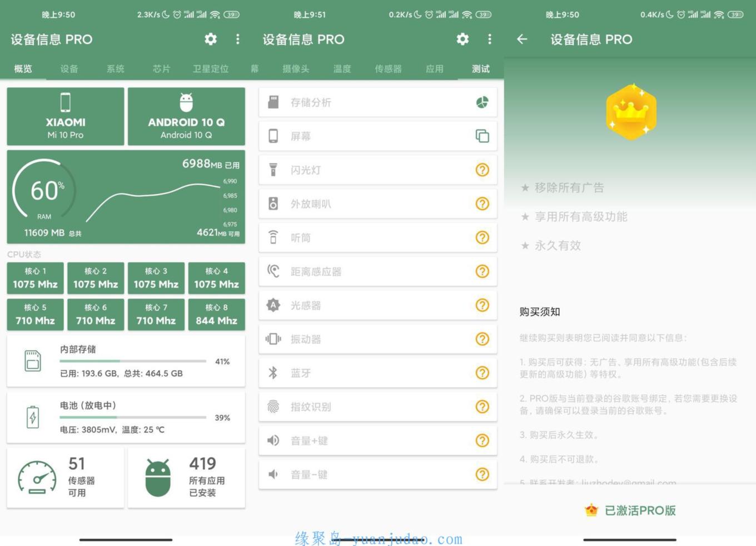This screenshot has height=546, width=756.
Task: Tap battery indicator in right status bar
Action: tap(735, 15)
